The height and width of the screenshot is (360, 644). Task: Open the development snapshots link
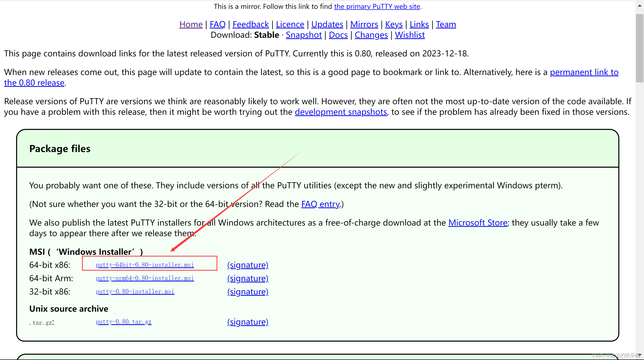point(341,112)
